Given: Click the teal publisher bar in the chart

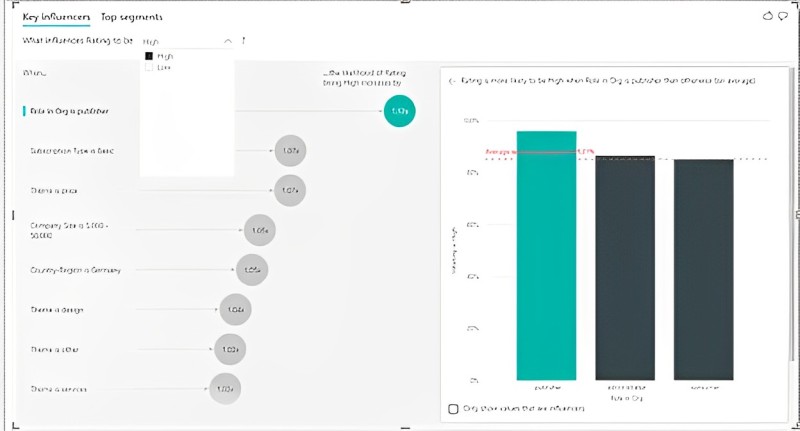Looking at the screenshot, I should click(546, 256).
